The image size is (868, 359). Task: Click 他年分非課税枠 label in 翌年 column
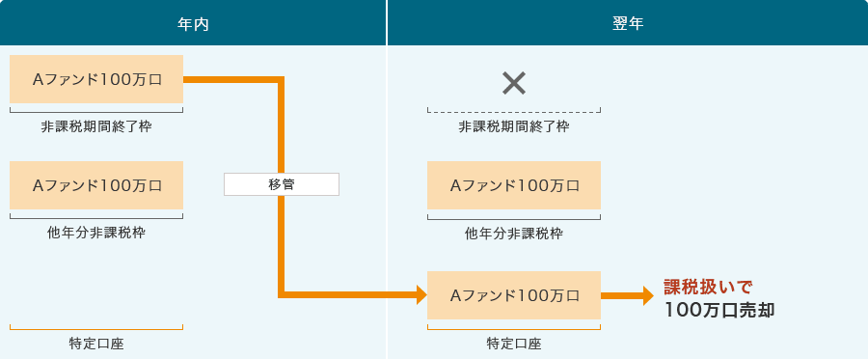click(514, 234)
